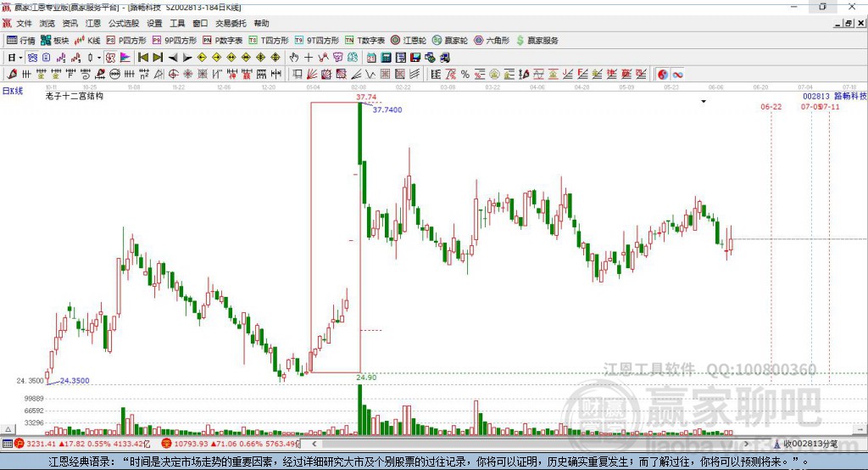The image size is (868, 470).
Task: Switch to the K线 chart view
Action: tap(87, 41)
